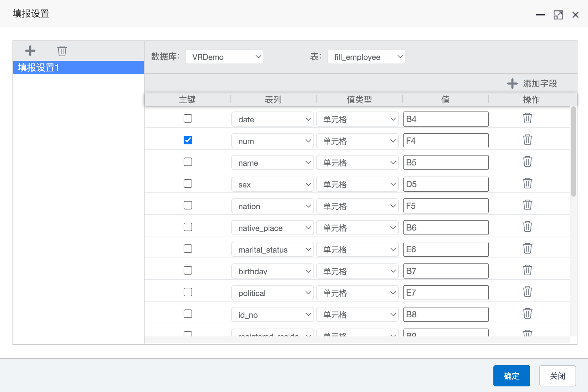Click the 操作 column header
This screenshot has height=392, width=588.
tap(531, 99)
